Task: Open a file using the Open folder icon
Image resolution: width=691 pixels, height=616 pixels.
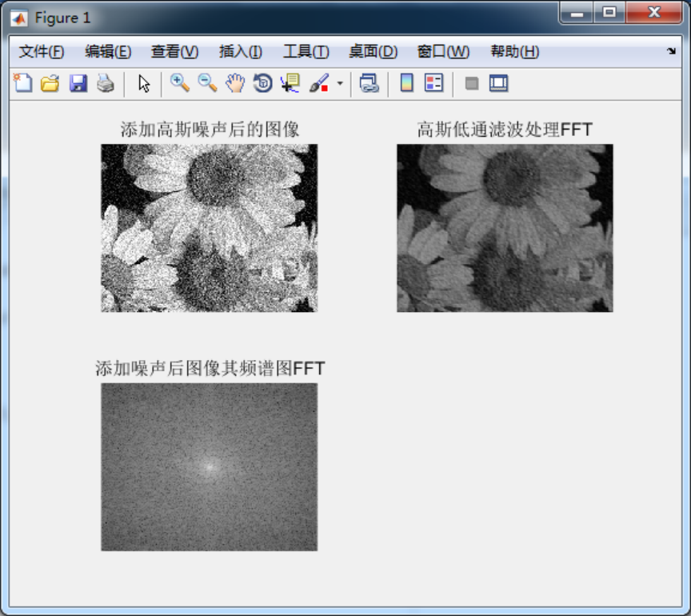Action: (x=49, y=82)
